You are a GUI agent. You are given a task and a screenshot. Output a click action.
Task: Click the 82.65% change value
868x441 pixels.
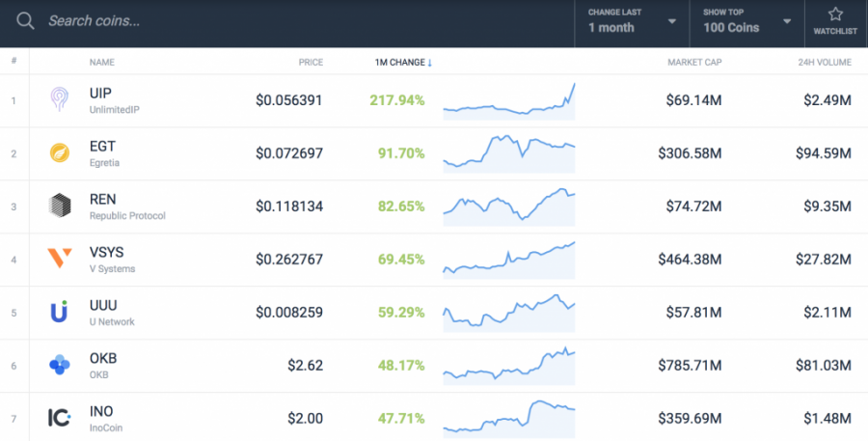point(401,207)
